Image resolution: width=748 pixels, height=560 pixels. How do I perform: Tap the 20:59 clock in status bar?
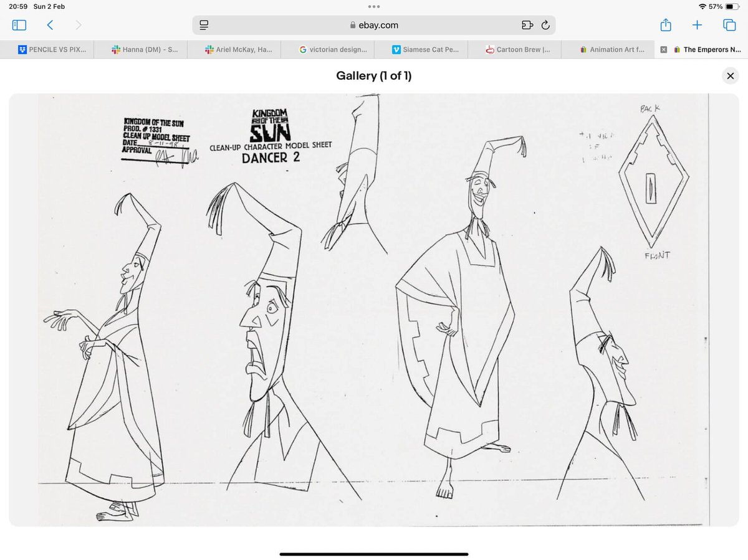click(x=17, y=6)
